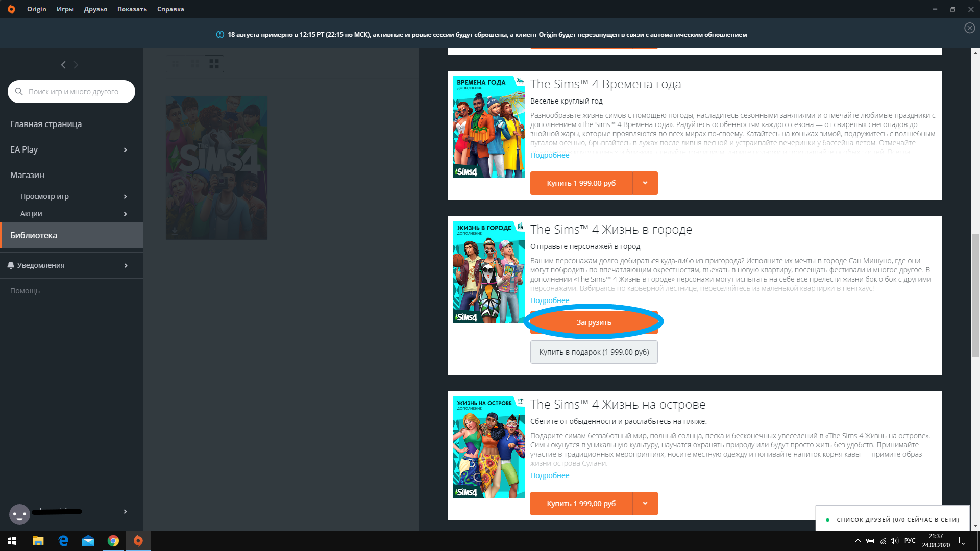This screenshot has width=980, height=551.
Task: Click the battery icon in system tray
Action: tap(870, 541)
